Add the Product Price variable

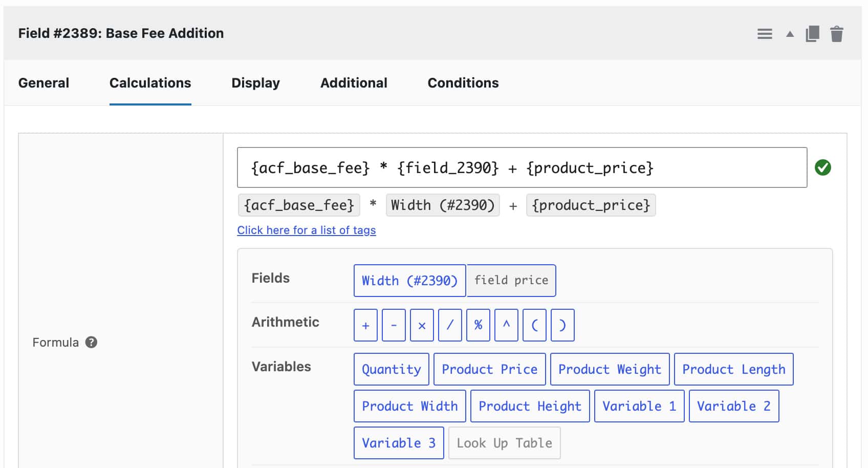[x=490, y=369]
